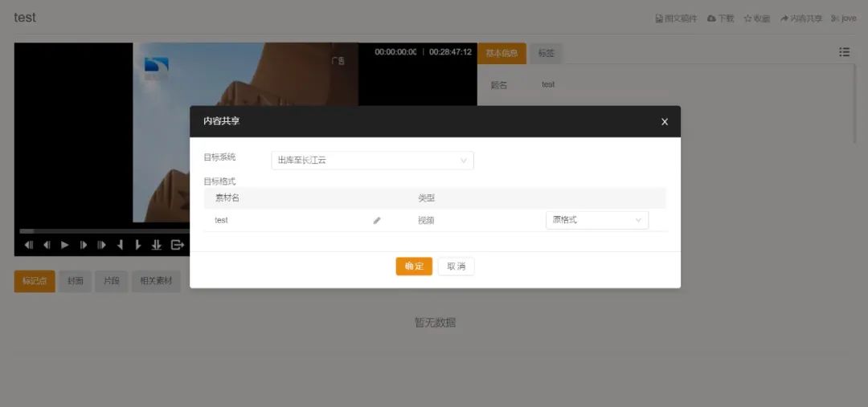Click total duration 00:28:47:12
Screen dimensions: 868x407
(x=450, y=52)
